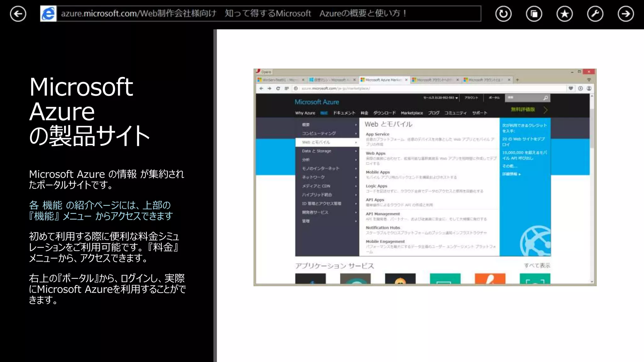Expand the ハイブリッド統合 submenu
Screen dimensions: 644x362
[327, 195]
